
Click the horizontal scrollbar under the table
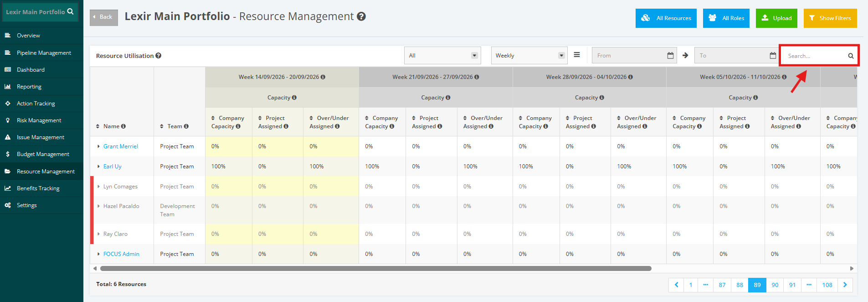375,268
